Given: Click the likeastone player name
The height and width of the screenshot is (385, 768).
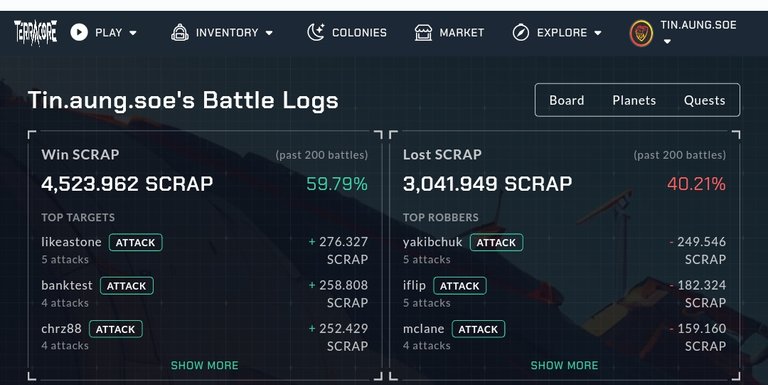Looking at the screenshot, I should pos(72,241).
